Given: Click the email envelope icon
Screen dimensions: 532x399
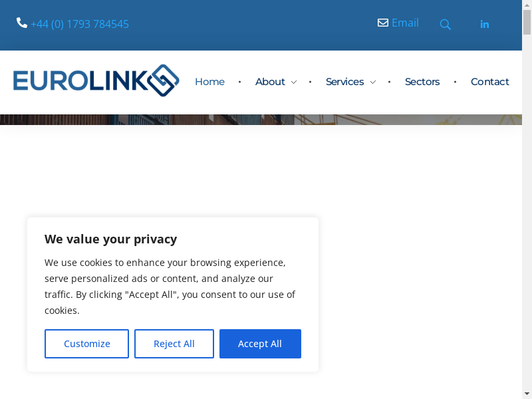Looking at the screenshot, I should click(383, 23).
